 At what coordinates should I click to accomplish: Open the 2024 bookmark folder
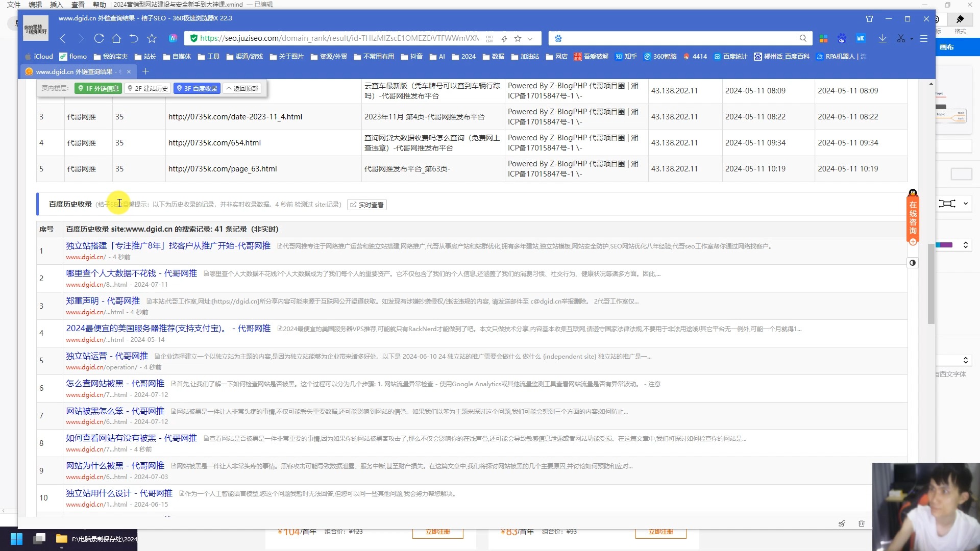[x=463, y=57]
